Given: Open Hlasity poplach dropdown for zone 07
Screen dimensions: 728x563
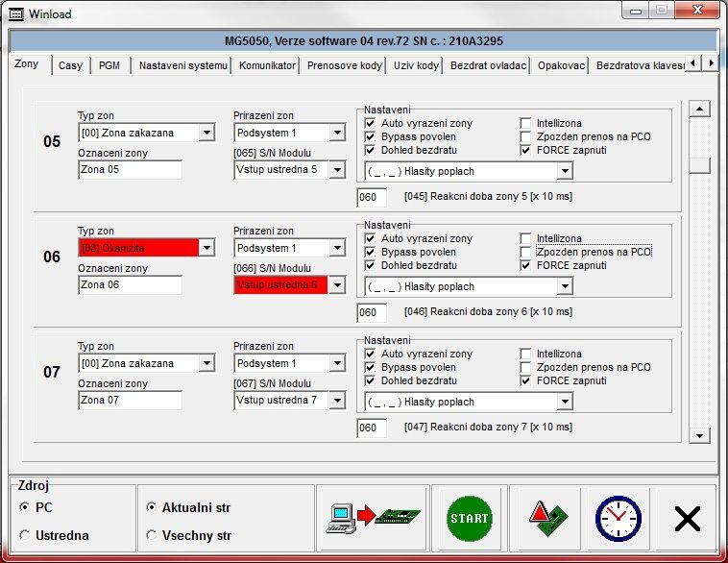Looking at the screenshot, I should click(565, 402).
